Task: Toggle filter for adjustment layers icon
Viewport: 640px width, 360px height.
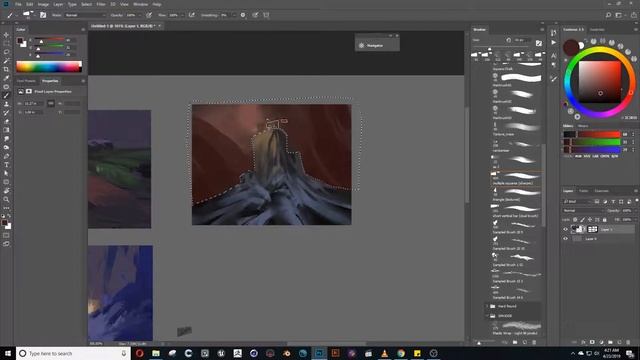Action: pyautogui.click(x=605, y=202)
